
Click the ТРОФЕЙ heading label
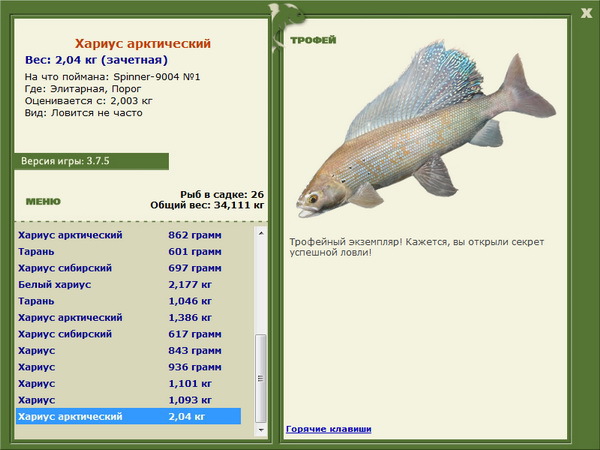point(313,40)
